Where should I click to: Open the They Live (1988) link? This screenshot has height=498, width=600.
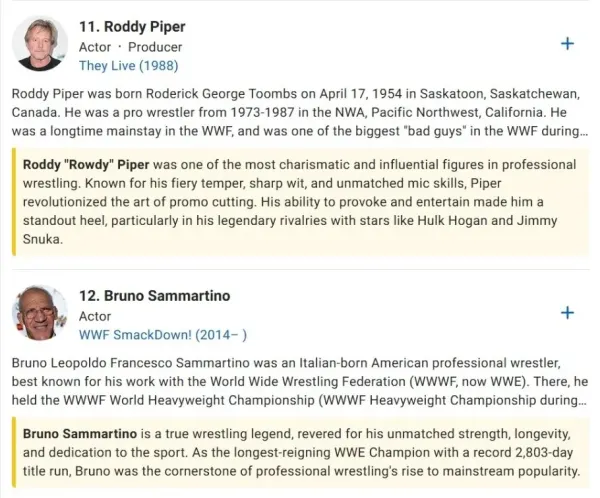coord(129,65)
